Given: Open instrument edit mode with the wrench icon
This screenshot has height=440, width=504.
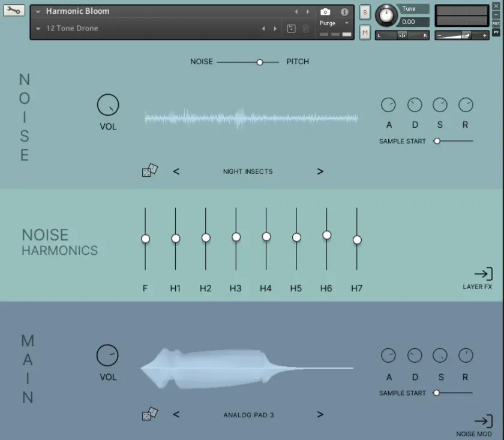Looking at the screenshot, I should [14, 10].
